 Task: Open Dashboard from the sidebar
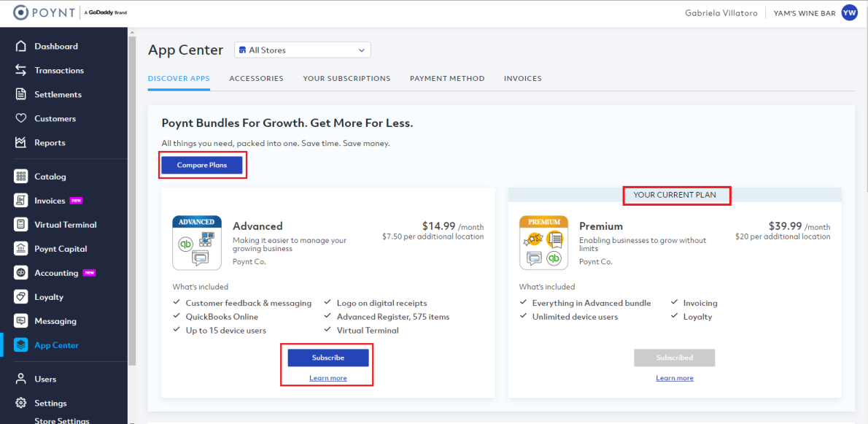[x=56, y=47]
